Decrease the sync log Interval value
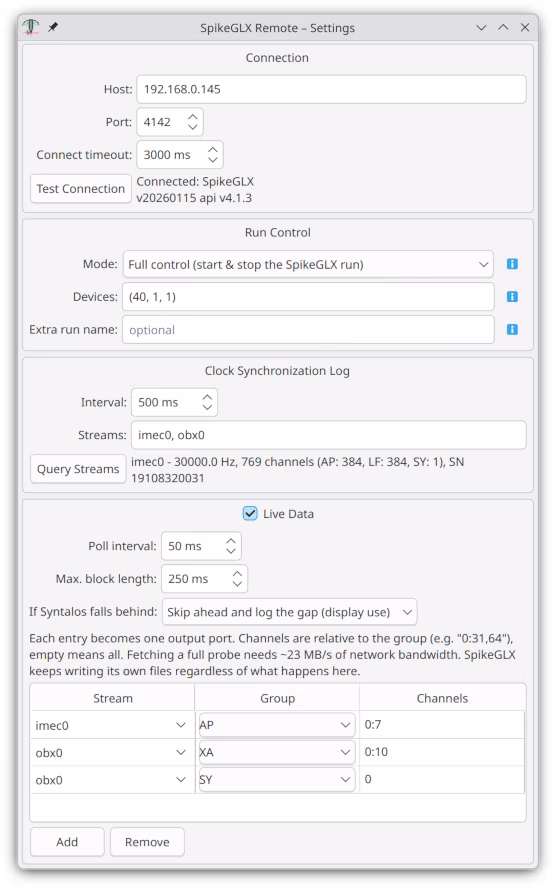 click(207, 408)
